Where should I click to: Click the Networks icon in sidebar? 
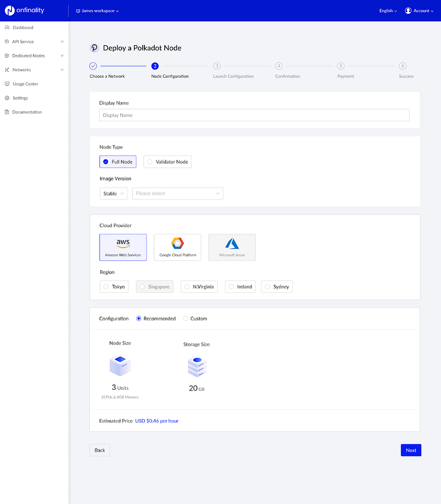pyautogui.click(x=7, y=69)
